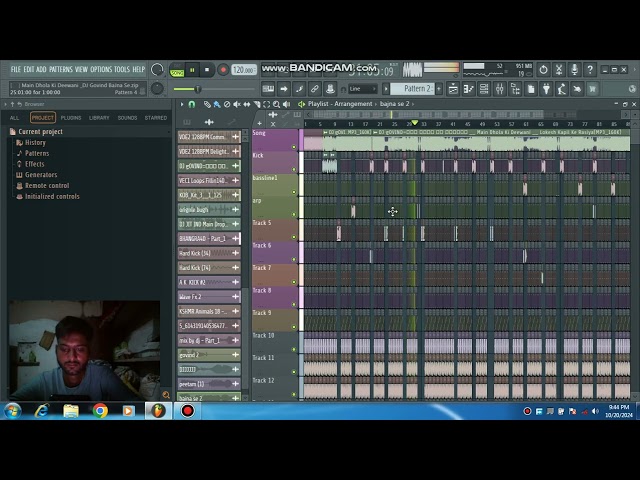Select the playlist slip tool
The height and width of the screenshot is (480, 640).
247,104
